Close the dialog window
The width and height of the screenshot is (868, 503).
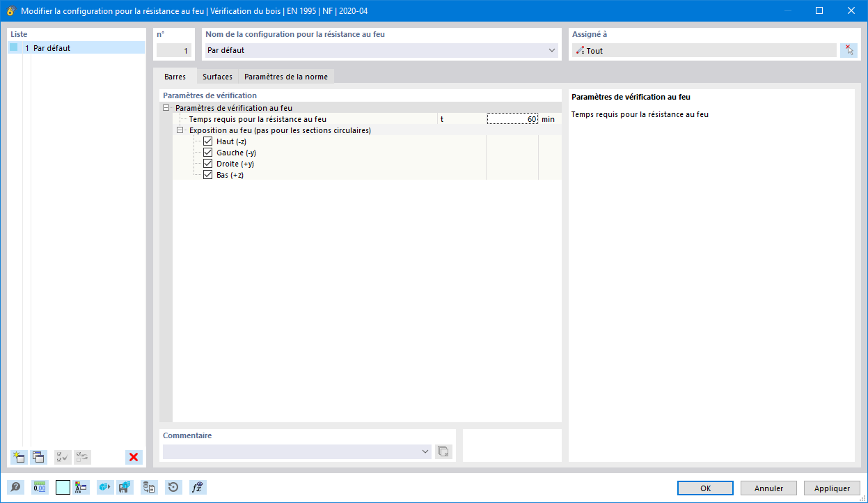coord(851,10)
